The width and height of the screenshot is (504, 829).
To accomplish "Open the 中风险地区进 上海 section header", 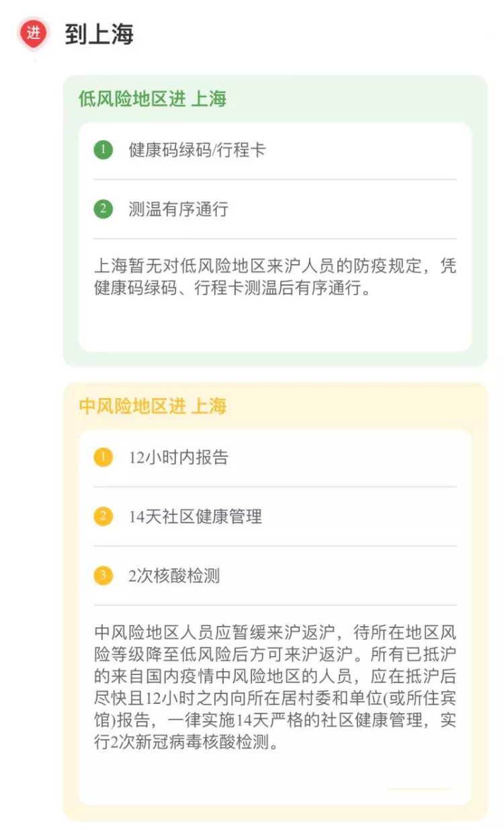I will click(x=153, y=406).
